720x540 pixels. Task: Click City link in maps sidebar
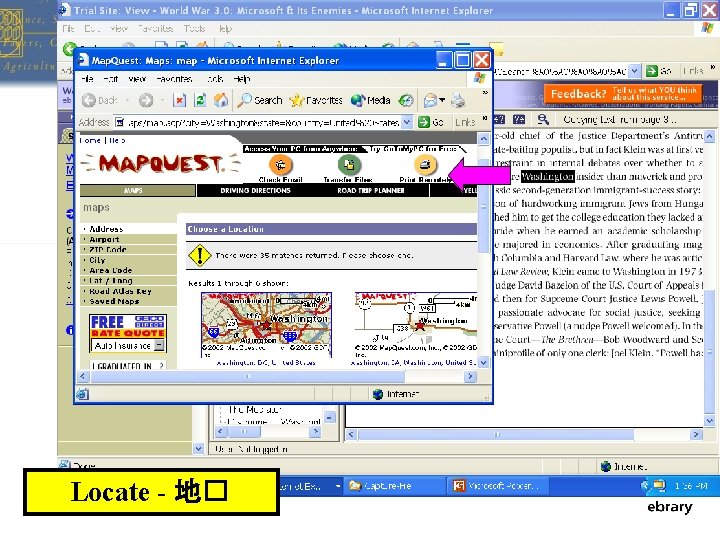point(97,260)
